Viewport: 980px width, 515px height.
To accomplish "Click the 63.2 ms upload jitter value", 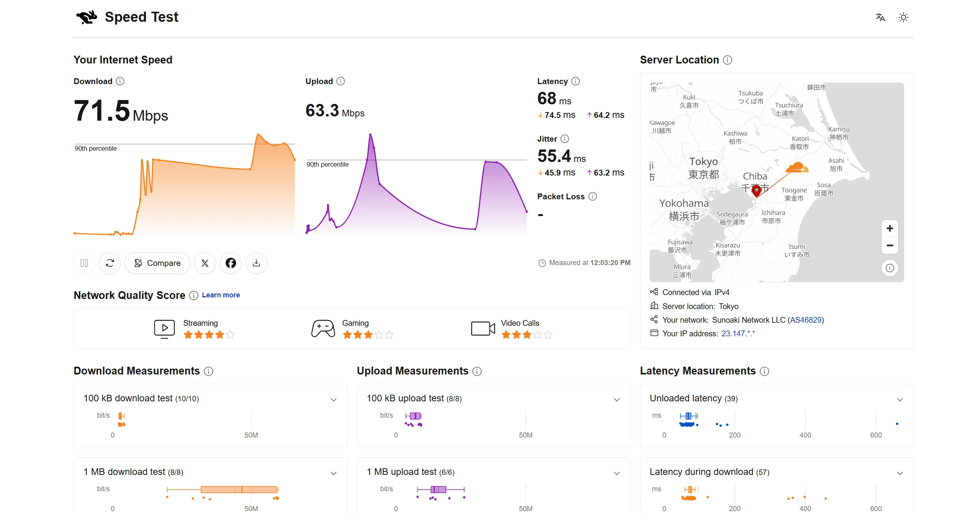I will pos(605,173).
